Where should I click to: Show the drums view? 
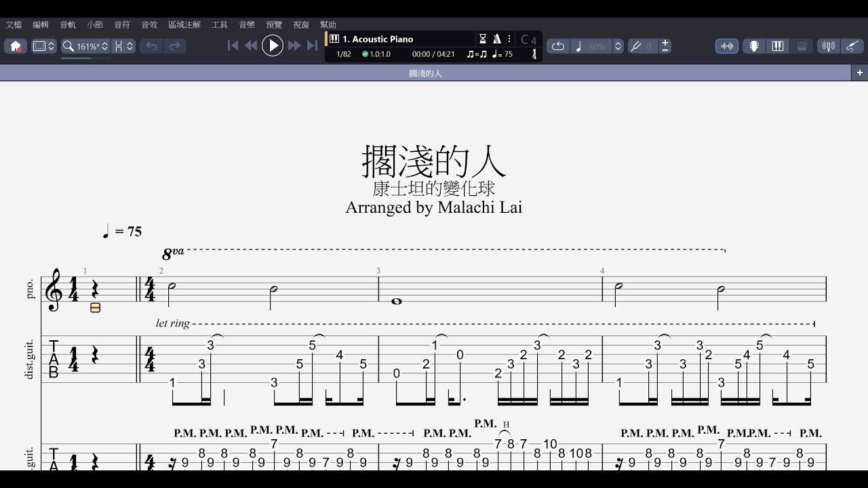(x=802, y=46)
